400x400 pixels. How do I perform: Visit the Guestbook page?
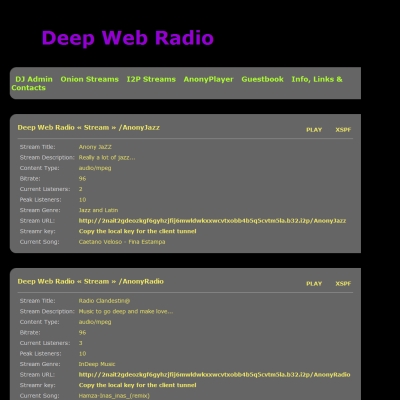262,79
